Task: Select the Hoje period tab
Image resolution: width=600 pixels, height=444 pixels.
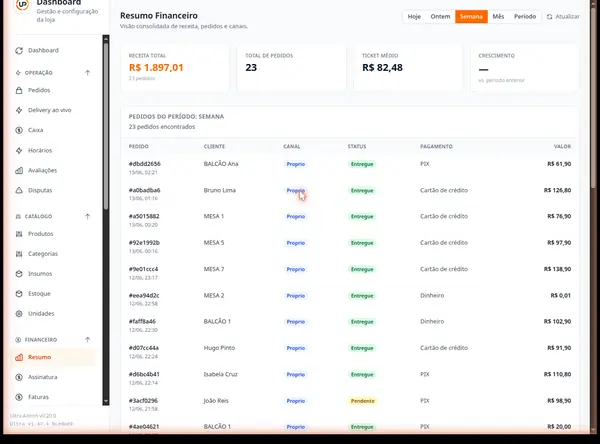Action: pyautogui.click(x=414, y=16)
